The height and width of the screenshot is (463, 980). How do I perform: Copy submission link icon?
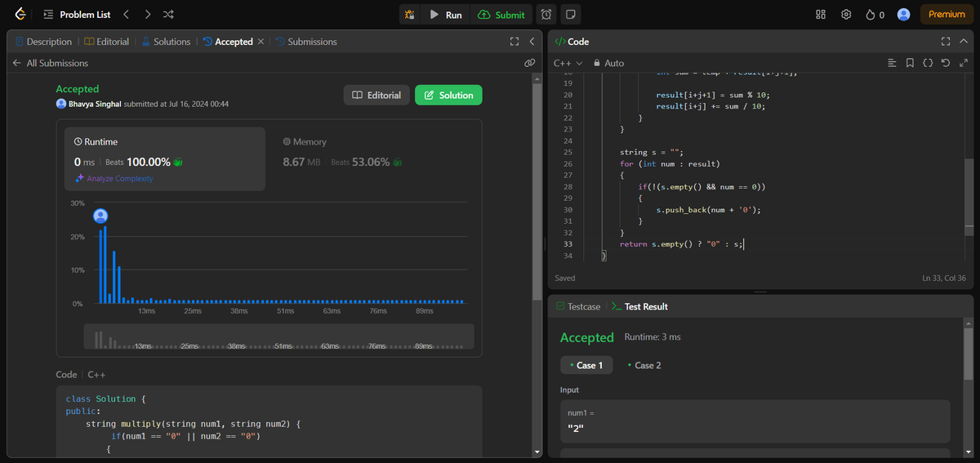(x=529, y=63)
